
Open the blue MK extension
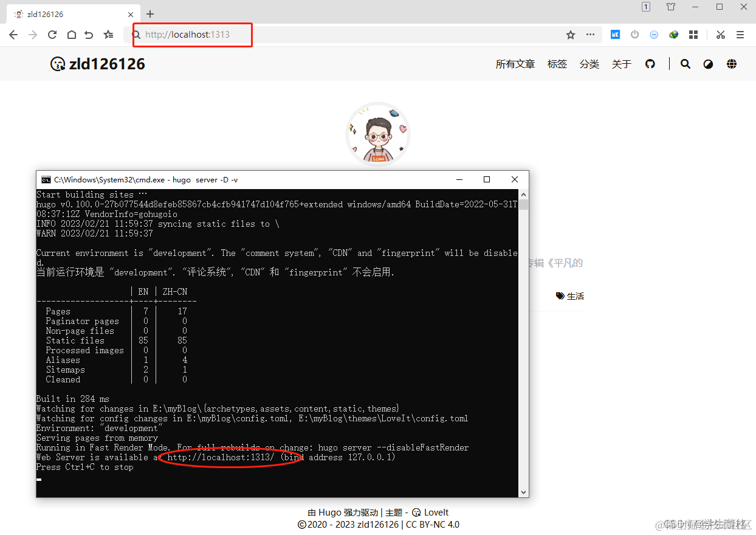[x=615, y=35]
